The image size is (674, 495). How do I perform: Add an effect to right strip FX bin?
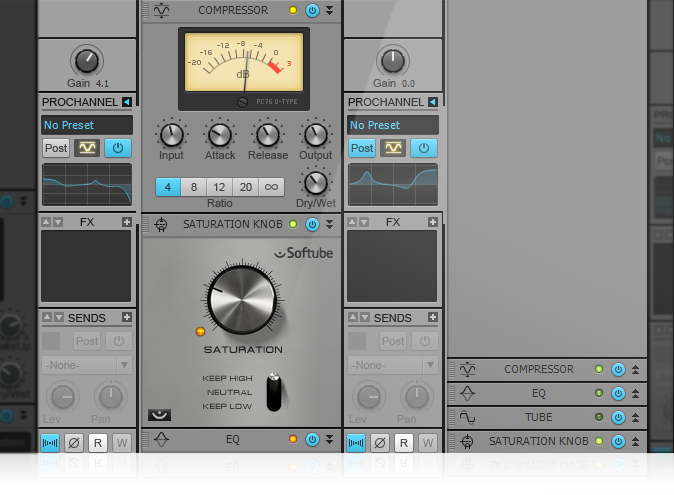coord(433,222)
